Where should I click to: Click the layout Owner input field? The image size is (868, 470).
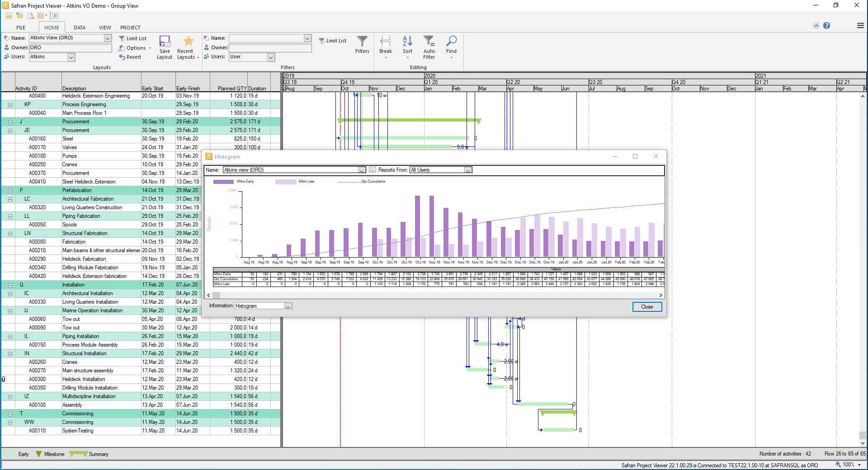point(71,48)
